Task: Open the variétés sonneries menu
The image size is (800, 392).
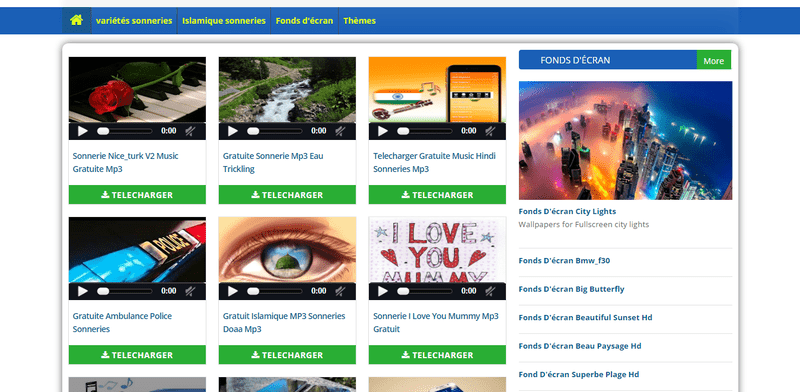Action: (x=134, y=21)
